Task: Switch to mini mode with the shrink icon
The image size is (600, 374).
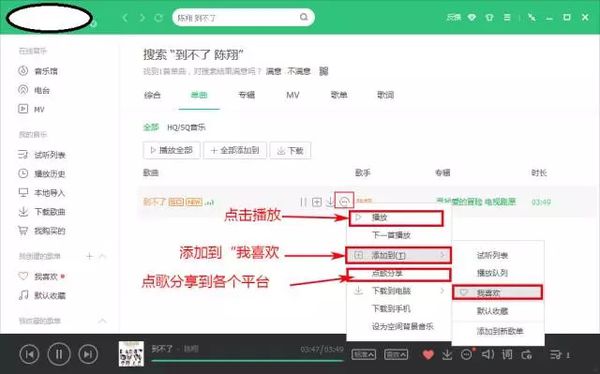Action: (532, 17)
